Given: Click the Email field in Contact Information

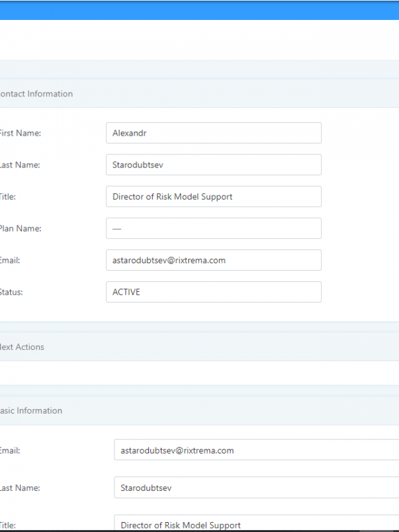Looking at the screenshot, I should [213, 261].
